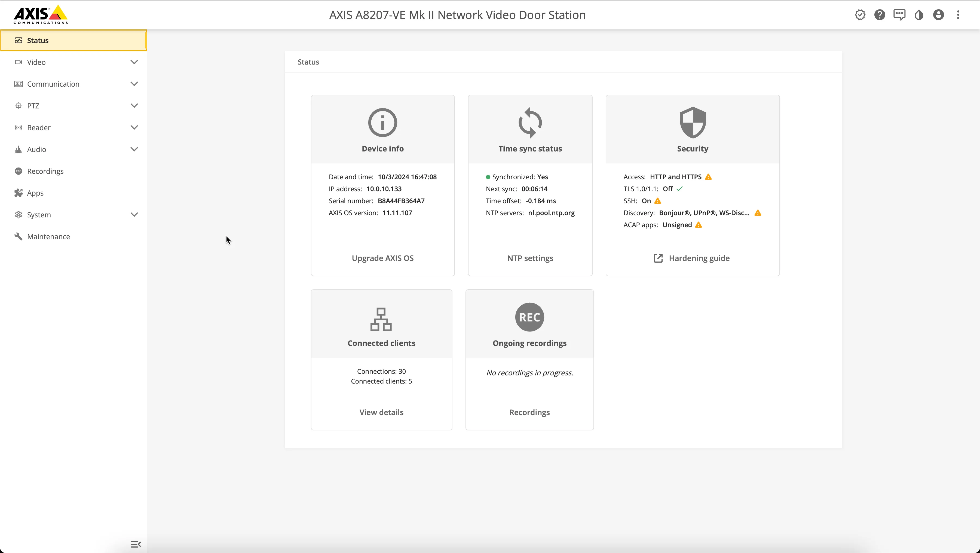The width and height of the screenshot is (980, 553).
Task: Expand the Audio menu chevron
Action: (x=134, y=149)
